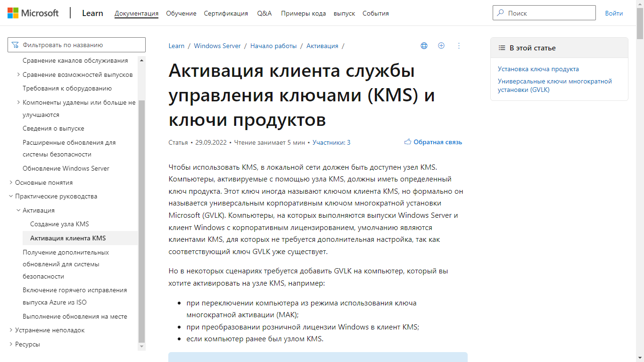Open 'Q&A' in top navigation
644x362 pixels.
tap(264, 13)
